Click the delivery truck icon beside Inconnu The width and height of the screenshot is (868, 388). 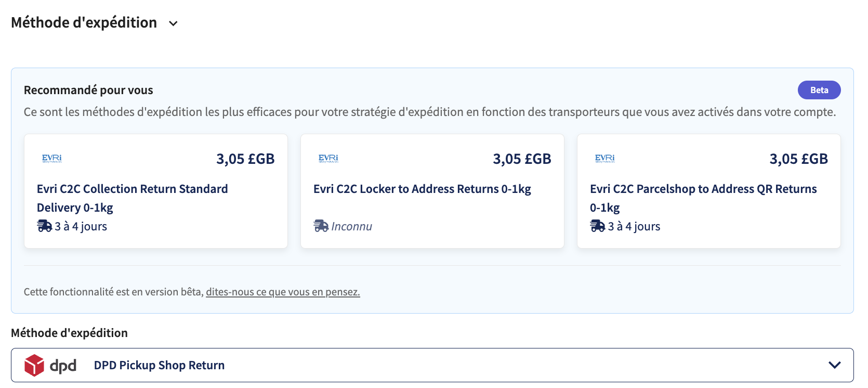tap(321, 226)
